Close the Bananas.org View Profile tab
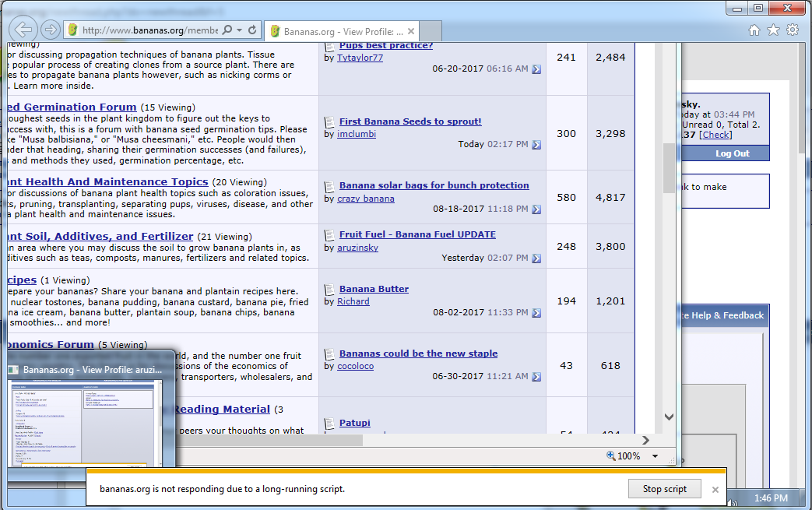Screen dimensions: 812x510 coord(410,32)
